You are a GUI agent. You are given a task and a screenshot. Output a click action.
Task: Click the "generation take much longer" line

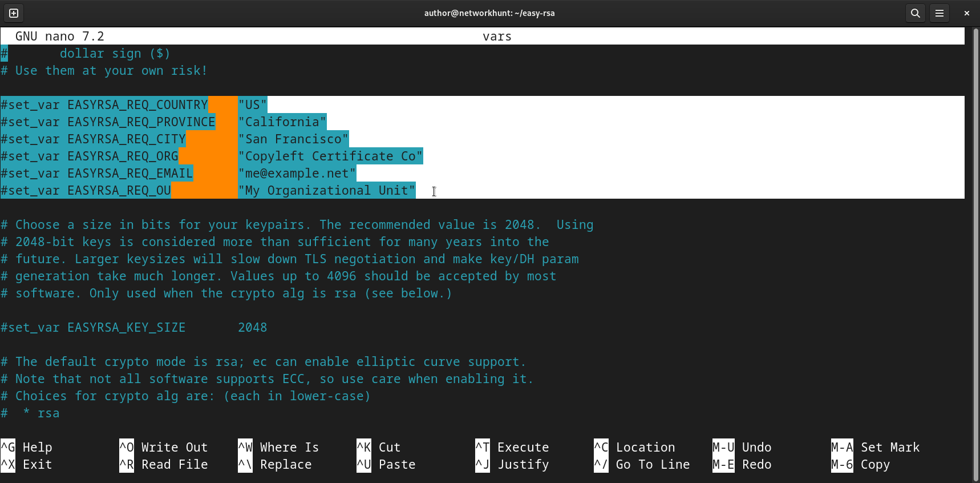[x=278, y=276]
